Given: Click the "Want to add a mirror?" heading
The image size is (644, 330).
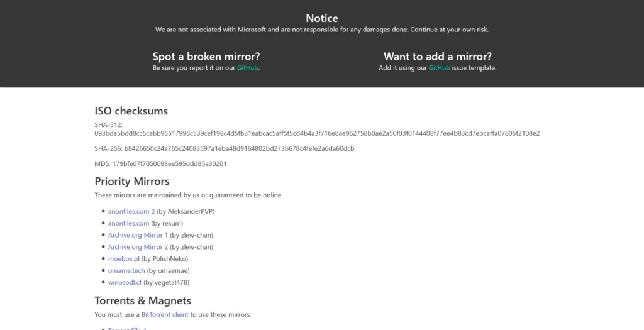Looking at the screenshot, I should click(x=438, y=56).
